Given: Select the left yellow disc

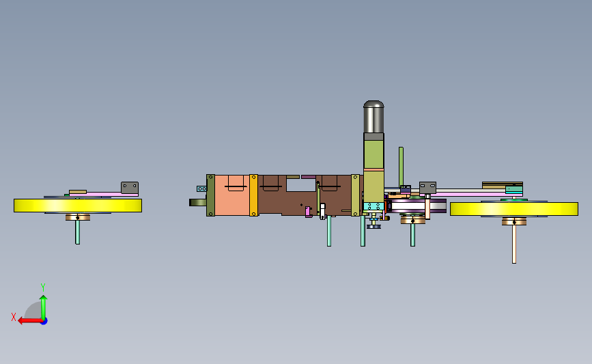Looking at the screenshot, I should 78,206.
